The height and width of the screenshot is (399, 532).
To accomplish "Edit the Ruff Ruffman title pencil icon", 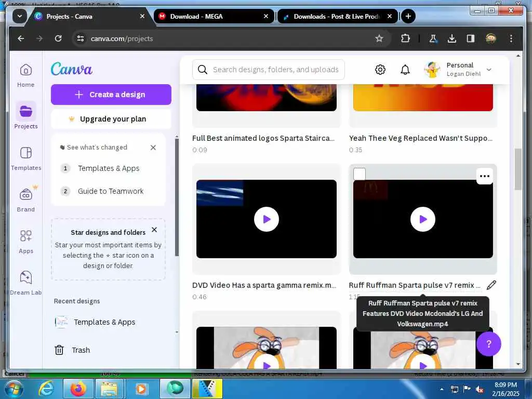I will tap(491, 285).
